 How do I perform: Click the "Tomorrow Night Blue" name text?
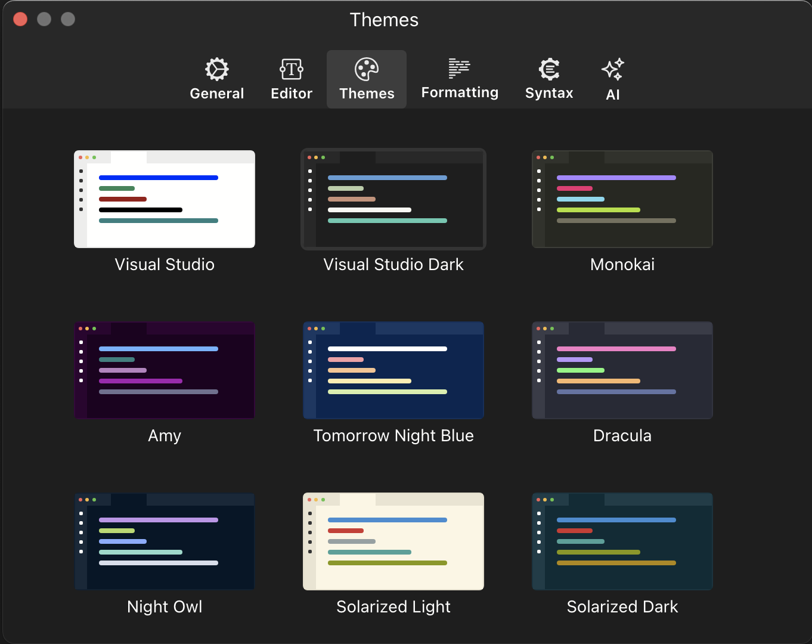tap(393, 436)
